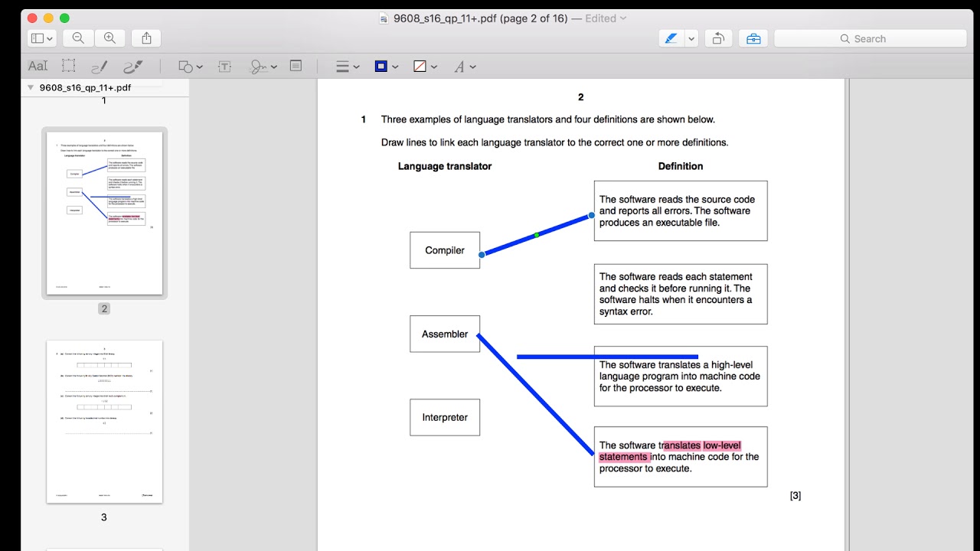Image resolution: width=980 pixels, height=551 pixels.
Task: Minimize the Preview window
Action: (48, 18)
